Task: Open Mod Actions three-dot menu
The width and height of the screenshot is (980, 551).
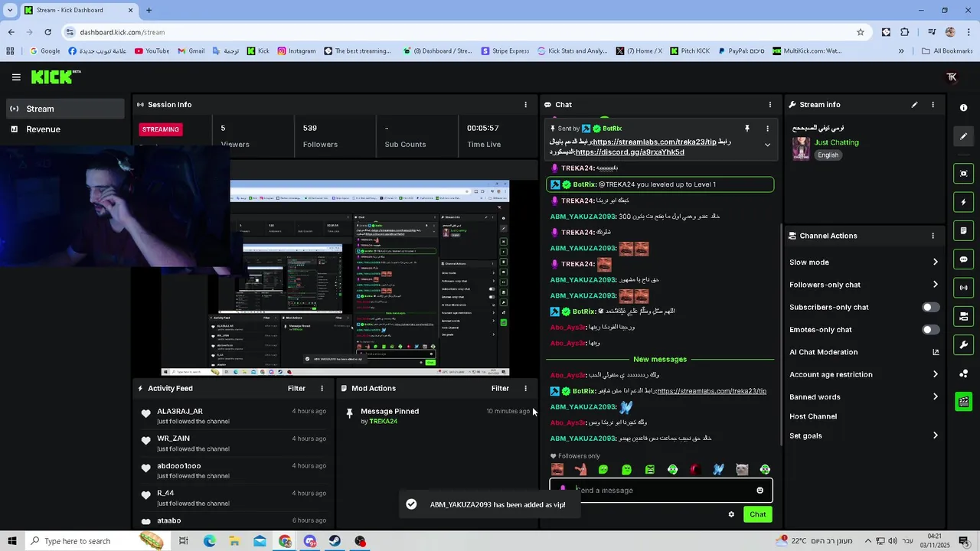Action: pos(525,389)
